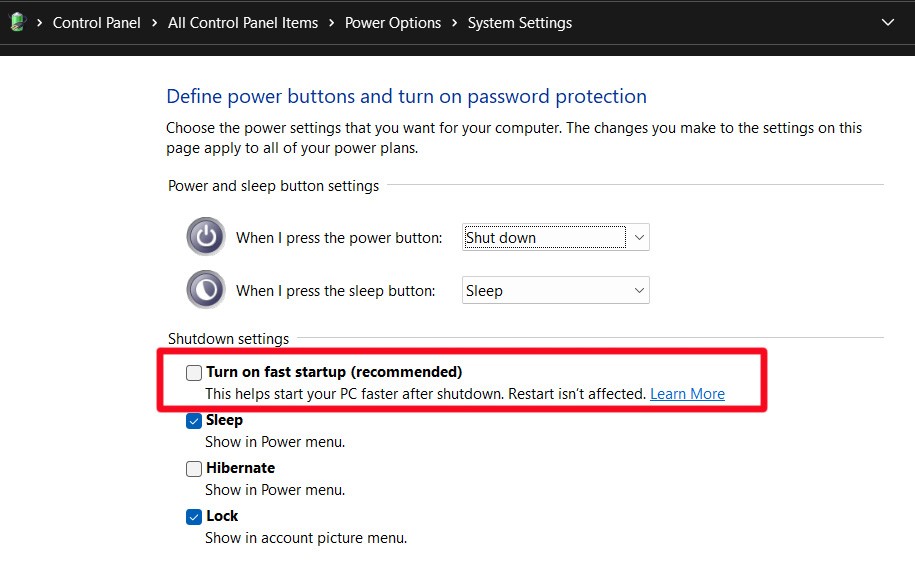915x572 pixels.
Task: Click the Power Options icon in address bar
Action: click(x=17, y=22)
